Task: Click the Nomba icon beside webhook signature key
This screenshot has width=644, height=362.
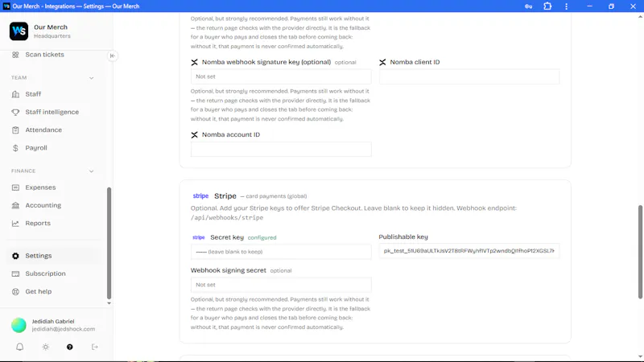Action: point(194,63)
